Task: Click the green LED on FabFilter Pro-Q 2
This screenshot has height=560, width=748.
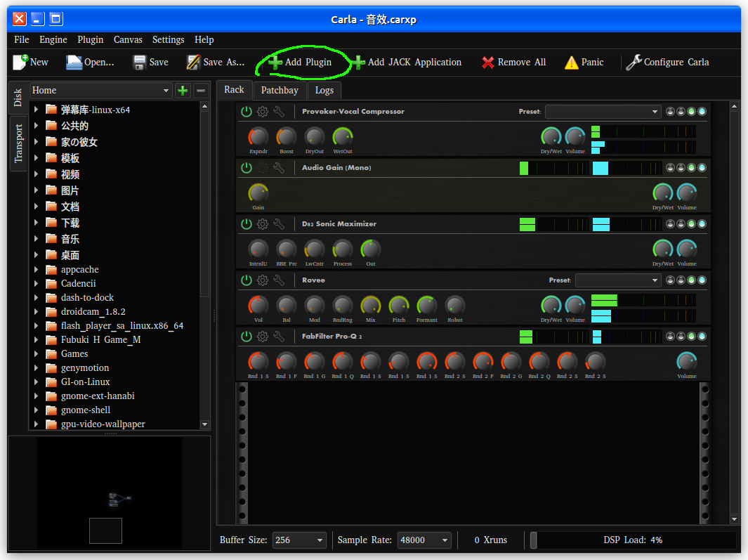Action: tap(691, 337)
